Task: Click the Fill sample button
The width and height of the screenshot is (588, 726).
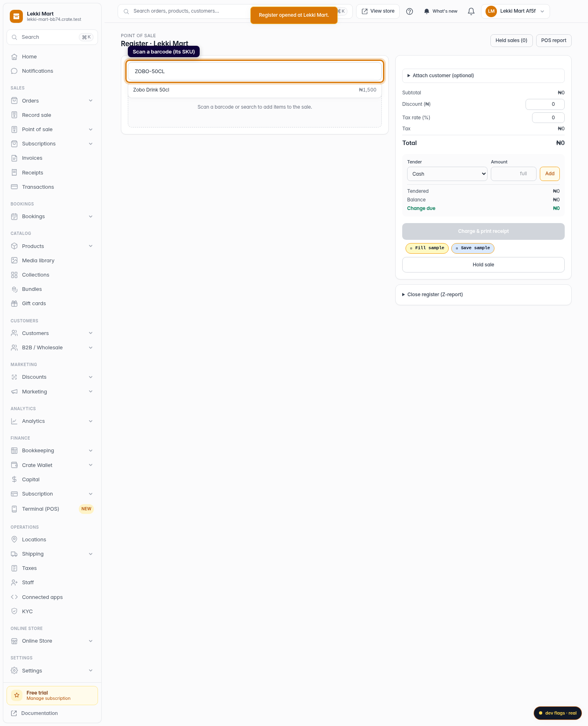Action: coord(427,248)
